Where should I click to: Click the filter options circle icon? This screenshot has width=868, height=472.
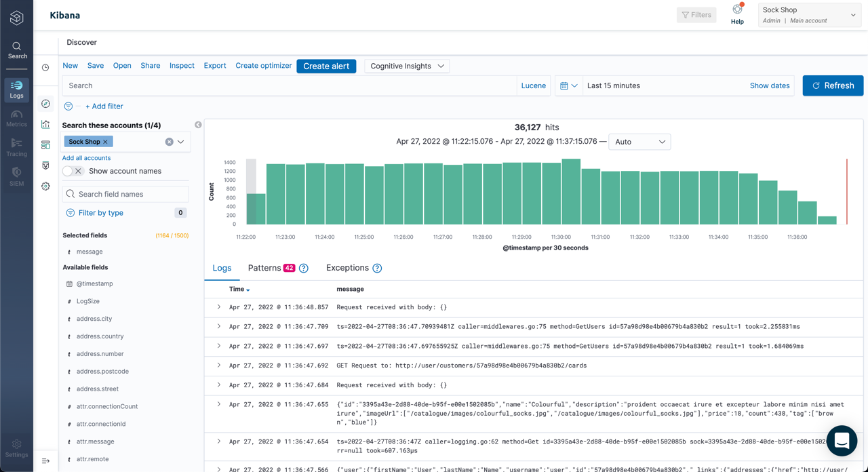[68, 106]
